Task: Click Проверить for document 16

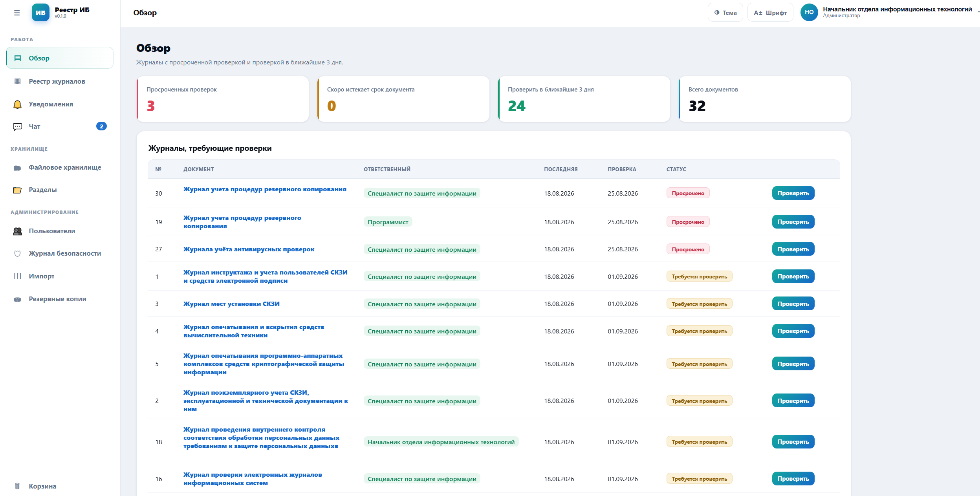Action: pos(793,479)
